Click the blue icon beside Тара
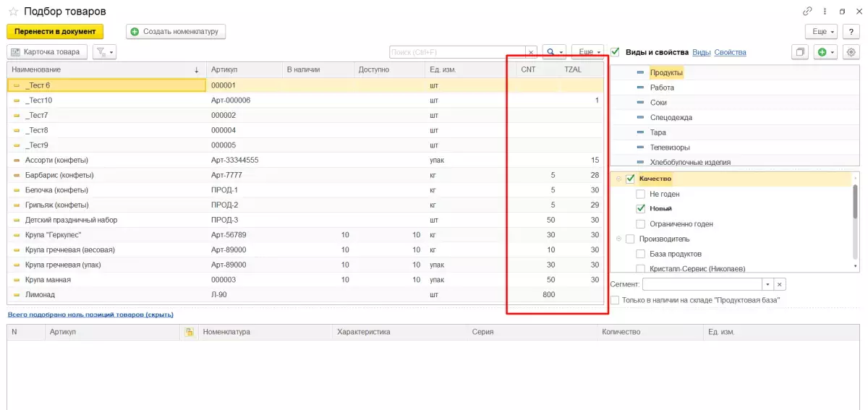Image resolution: width=868 pixels, height=410 pixels. coord(640,132)
